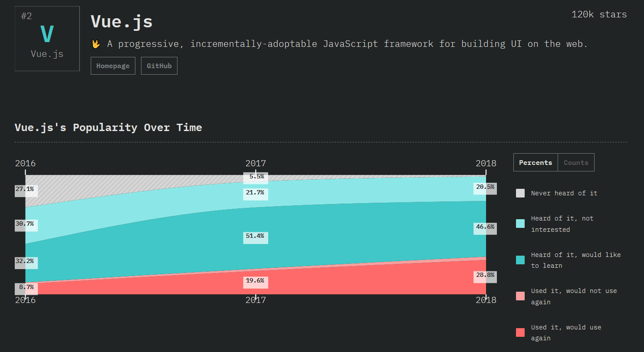Click the 'Never heard of it' legend swatch

pos(520,193)
